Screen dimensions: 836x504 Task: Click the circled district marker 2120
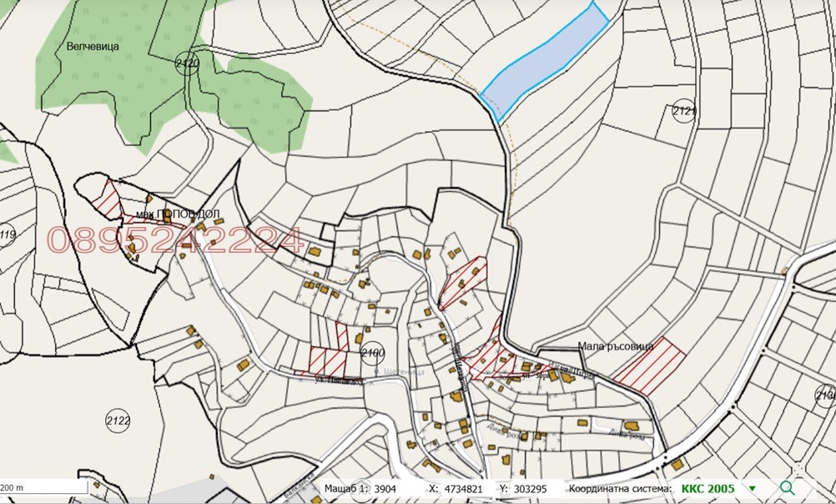click(187, 64)
